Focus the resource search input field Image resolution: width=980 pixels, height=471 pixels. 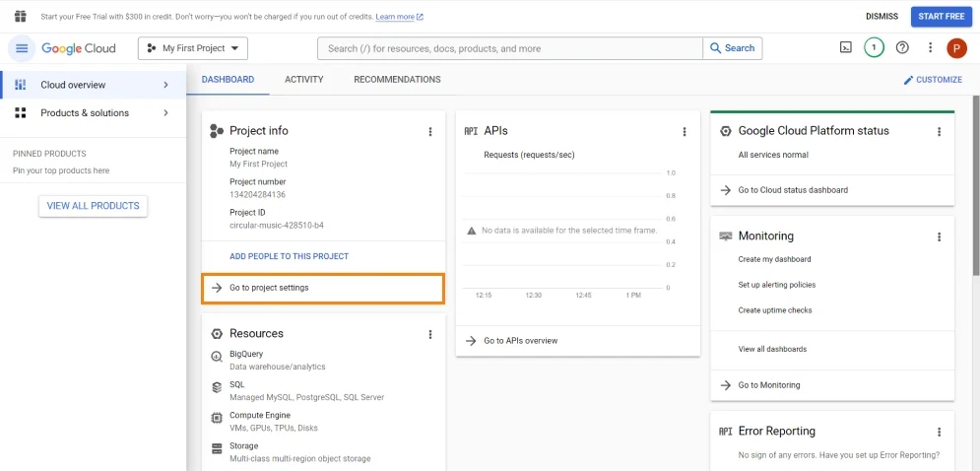click(510, 48)
